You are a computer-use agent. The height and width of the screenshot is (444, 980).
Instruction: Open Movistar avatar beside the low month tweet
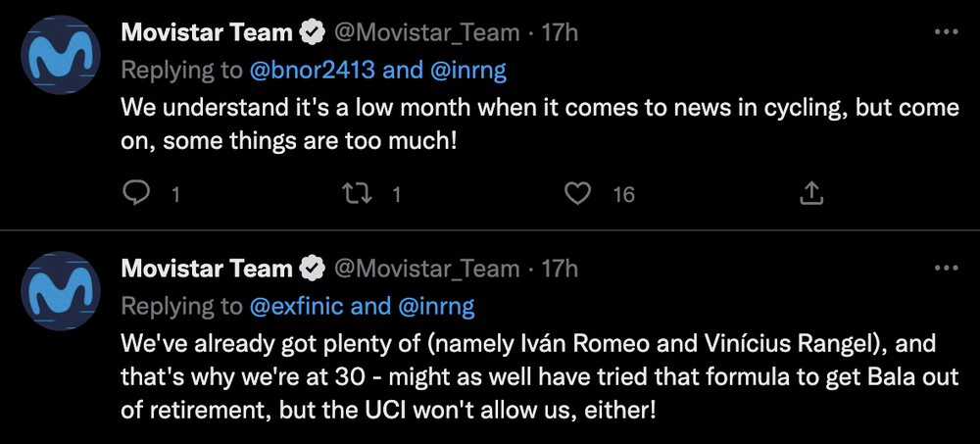click(61, 55)
